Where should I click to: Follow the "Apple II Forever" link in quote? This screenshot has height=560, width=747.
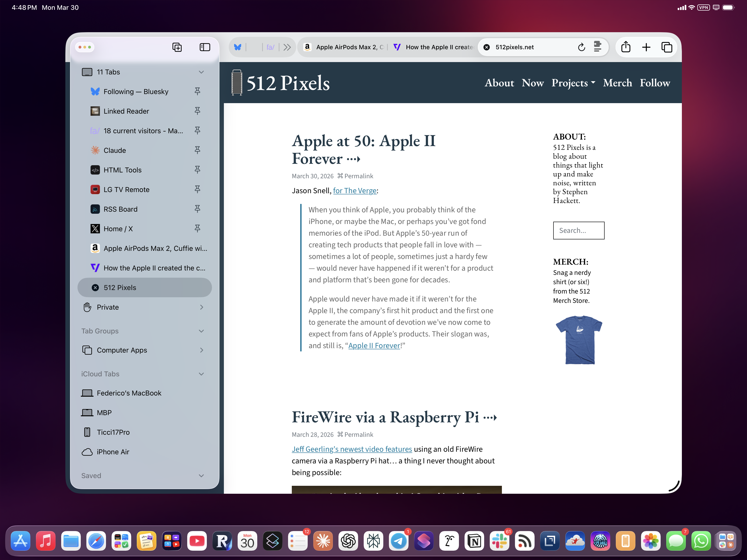(374, 346)
